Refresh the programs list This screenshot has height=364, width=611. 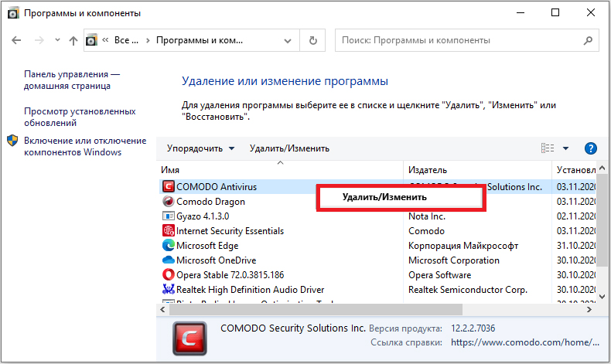(313, 40)
